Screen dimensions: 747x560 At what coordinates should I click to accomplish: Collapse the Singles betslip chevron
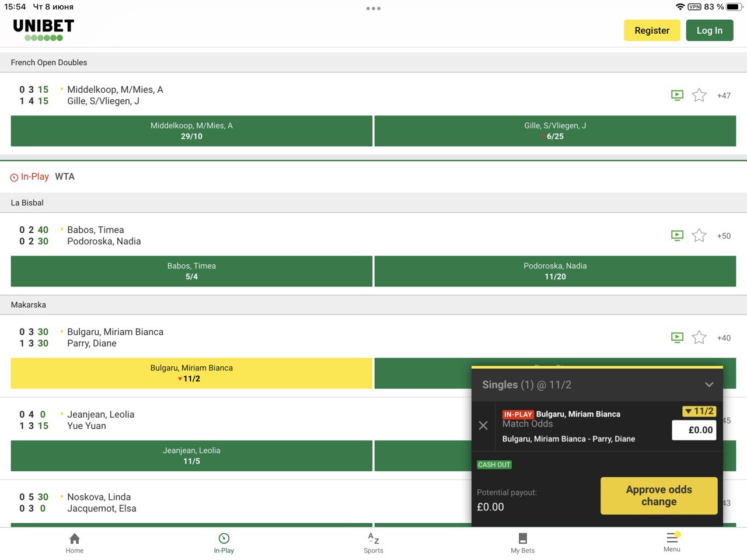709,384
